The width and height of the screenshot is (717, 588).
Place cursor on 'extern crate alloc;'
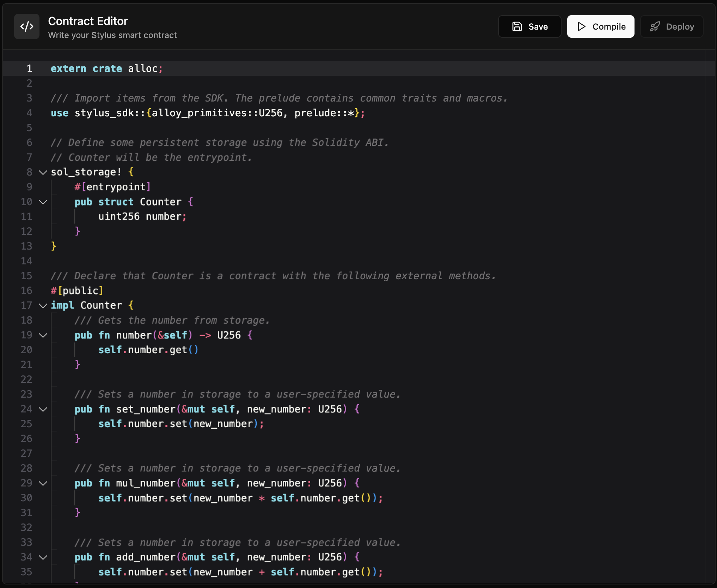coord(107,68)
